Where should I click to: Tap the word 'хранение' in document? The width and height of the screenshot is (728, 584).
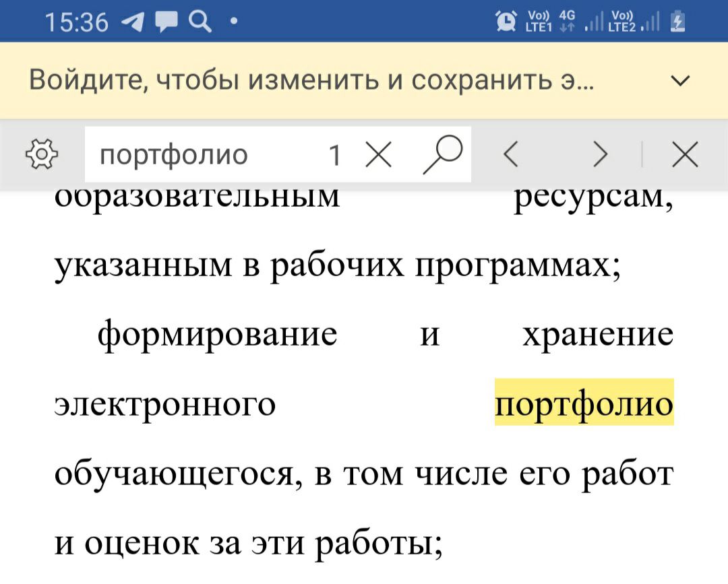point(598,335)
